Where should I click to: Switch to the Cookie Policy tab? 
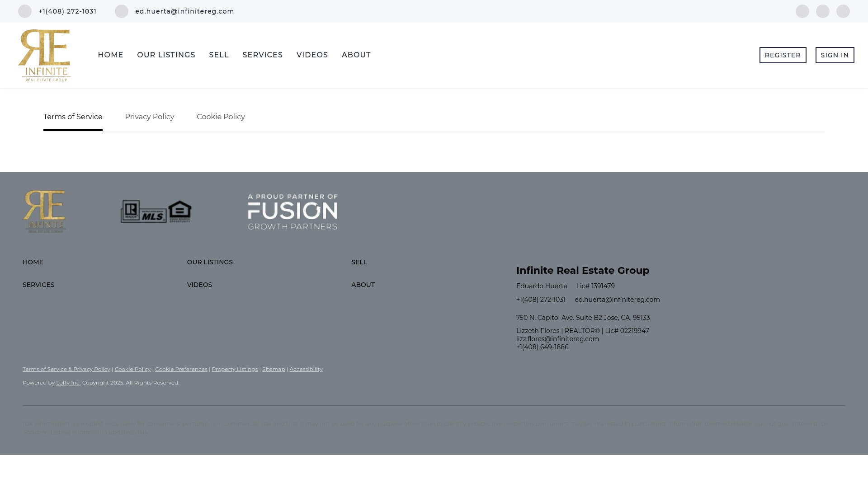221,117
